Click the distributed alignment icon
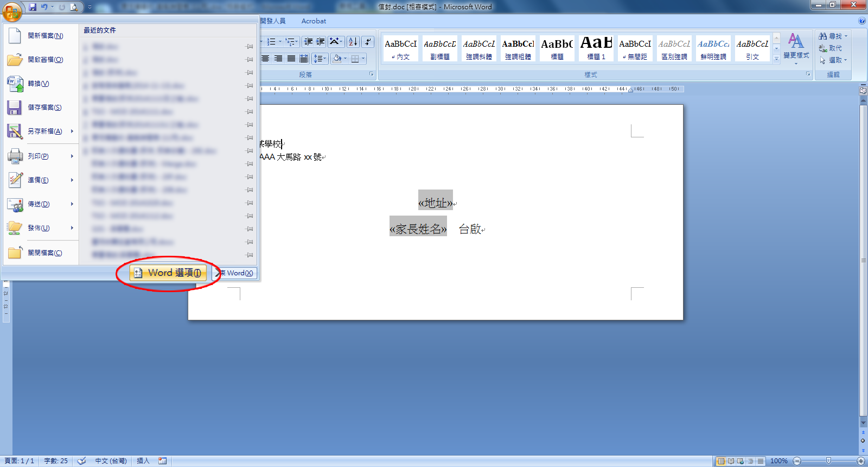 (304, 58)
